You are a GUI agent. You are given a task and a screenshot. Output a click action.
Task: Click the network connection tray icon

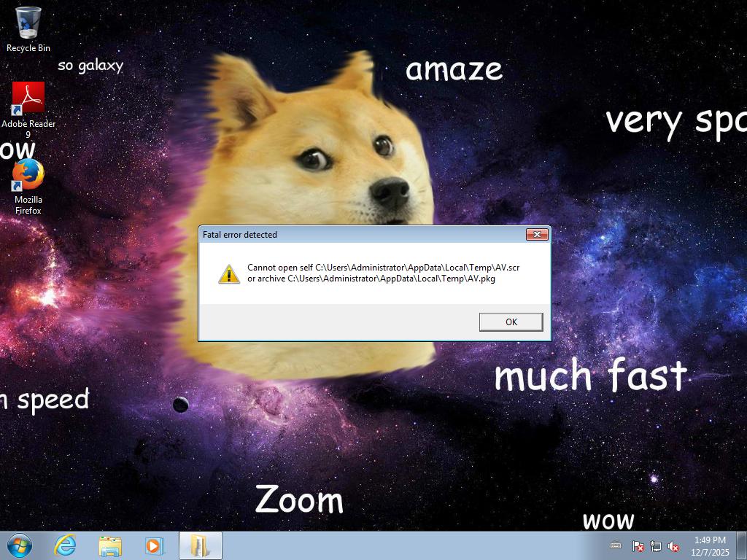(656, 546)
